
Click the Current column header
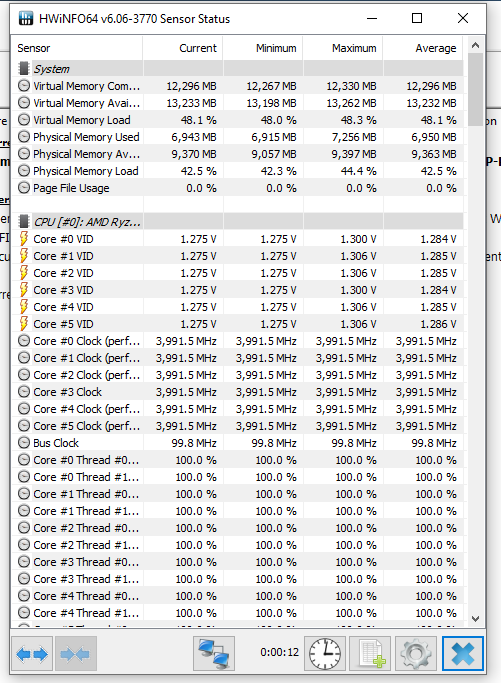(183, 48)
